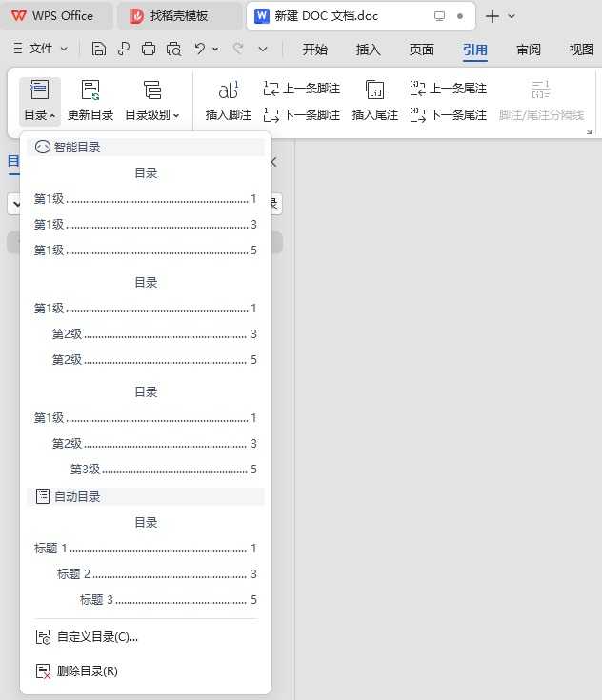This screenshot has height=700, width=602.
Task: Click the Save icon in quick access toolbar
Action: 99,49
